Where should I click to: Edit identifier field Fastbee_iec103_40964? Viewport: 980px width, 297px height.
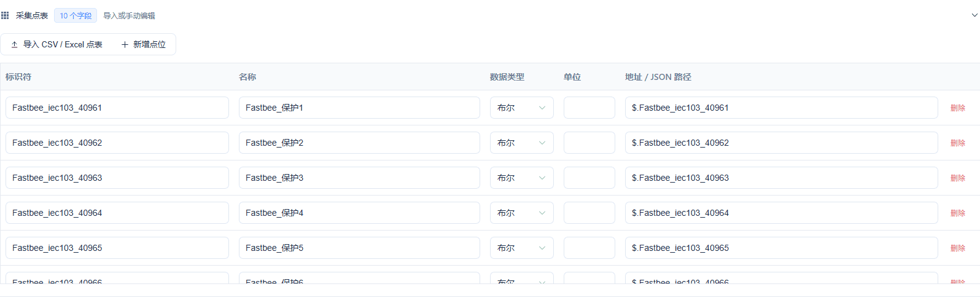click(x=117, y=213)
